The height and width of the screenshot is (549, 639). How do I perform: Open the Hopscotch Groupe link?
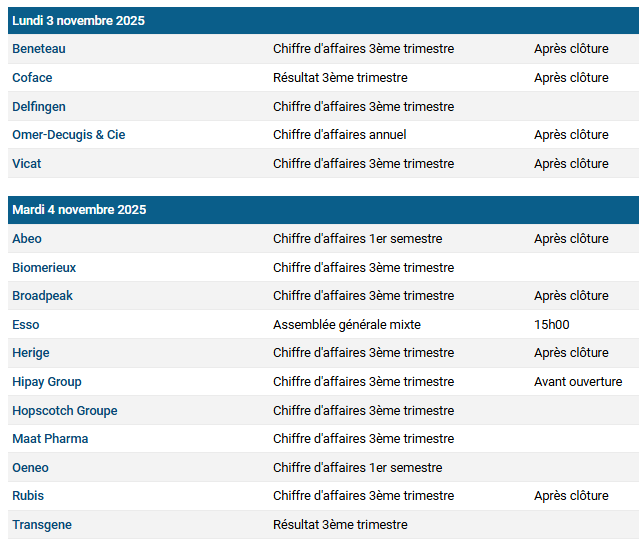pyautogui.click(x=65, y=410)
